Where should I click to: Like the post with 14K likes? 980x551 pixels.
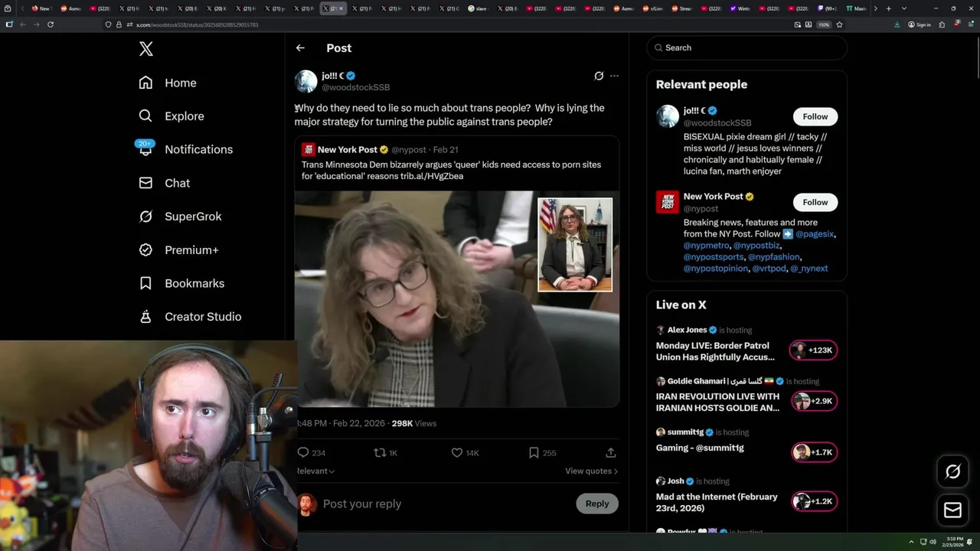click(456, 452)
